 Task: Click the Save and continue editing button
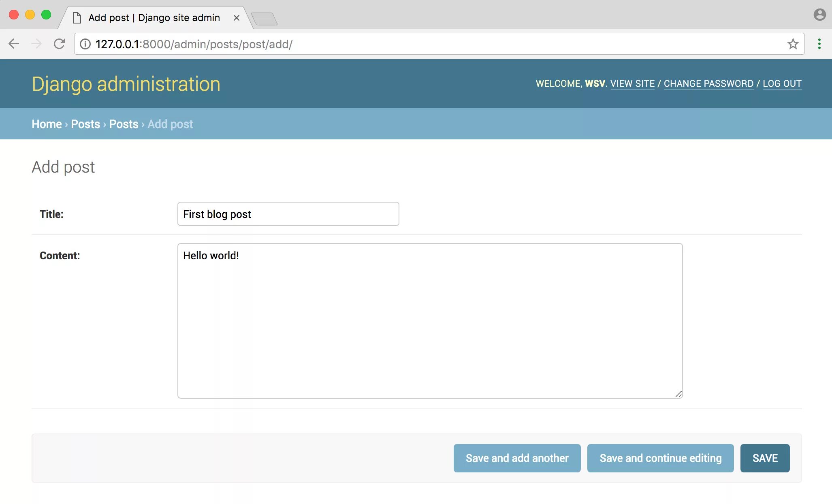point(661,458)
